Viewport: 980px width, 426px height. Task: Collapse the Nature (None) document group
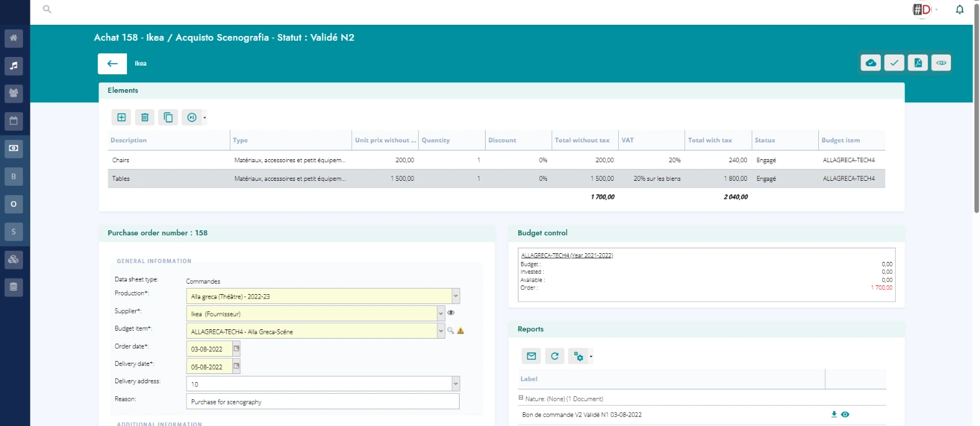pyautogui.click(x=521, y=398)
